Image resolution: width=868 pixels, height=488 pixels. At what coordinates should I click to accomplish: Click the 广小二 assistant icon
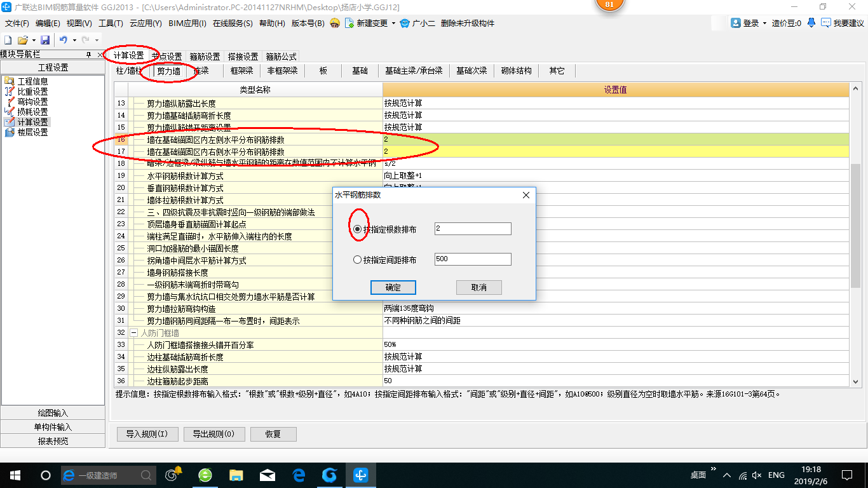(x=405, y=23)
